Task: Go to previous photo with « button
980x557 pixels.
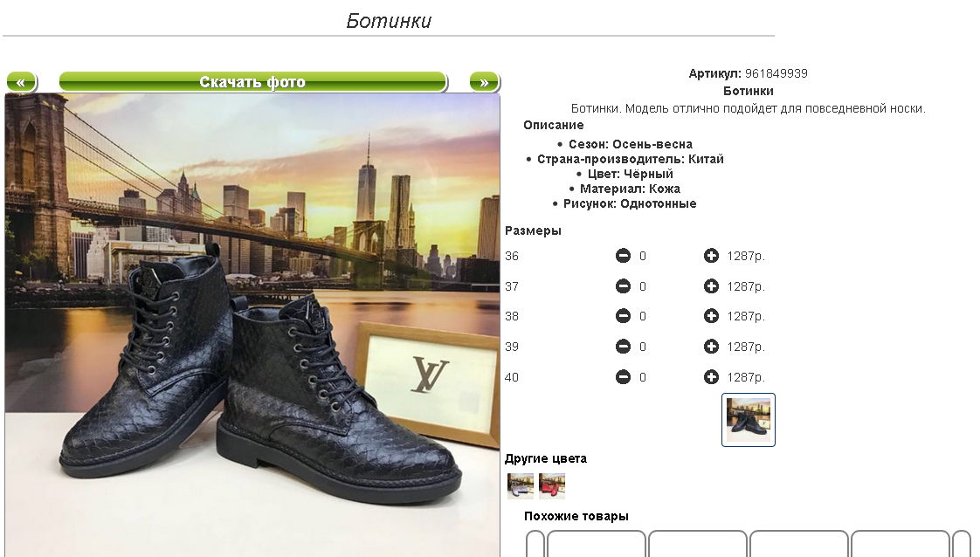Action: click(21, 82)
